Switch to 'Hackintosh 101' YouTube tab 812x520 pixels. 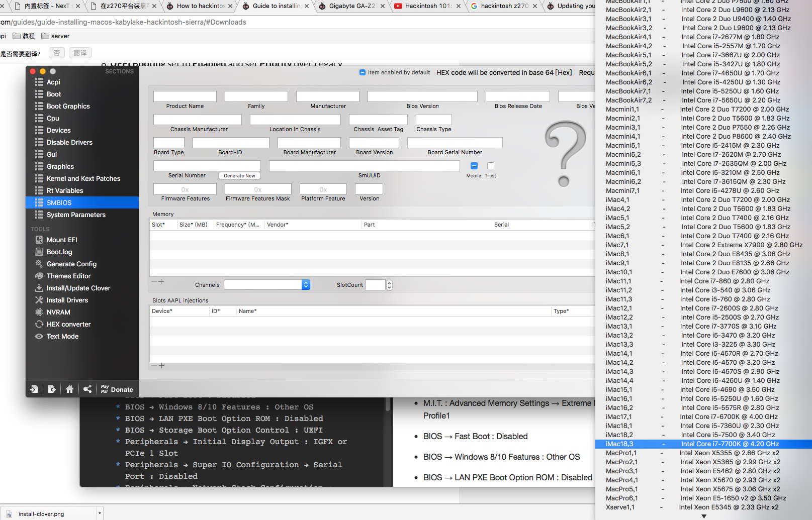pos(428,6)
